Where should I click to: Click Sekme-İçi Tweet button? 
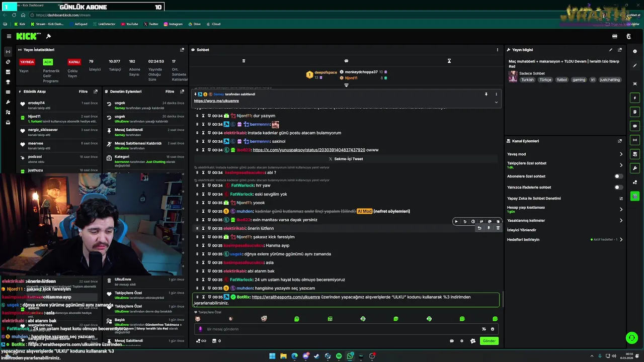346,159
